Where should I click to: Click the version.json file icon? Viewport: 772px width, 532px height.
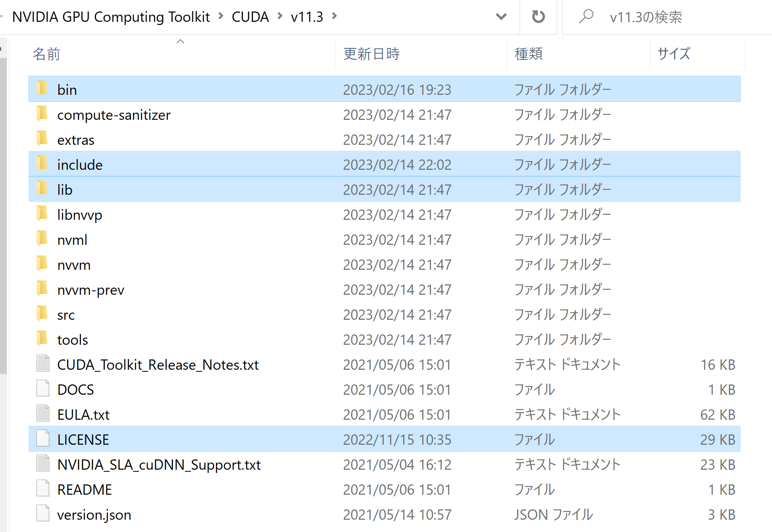point(43,514)
